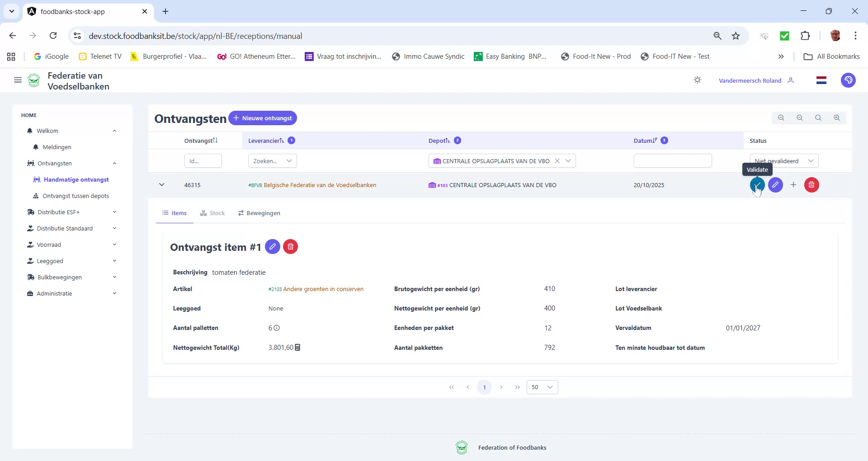868x461 pixels.
Task: Select Ontvangst tussen depots in the sidebar
Action: pos(75,196)
